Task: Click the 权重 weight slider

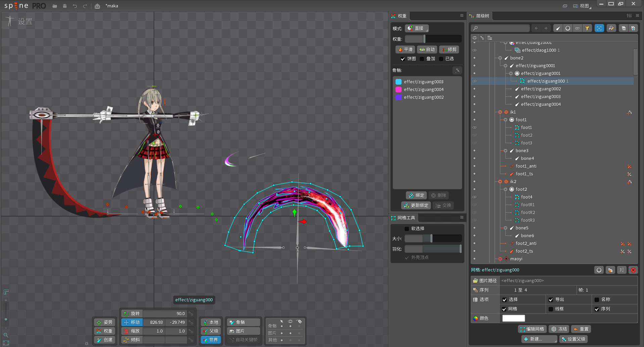Action: click(433, 39)
